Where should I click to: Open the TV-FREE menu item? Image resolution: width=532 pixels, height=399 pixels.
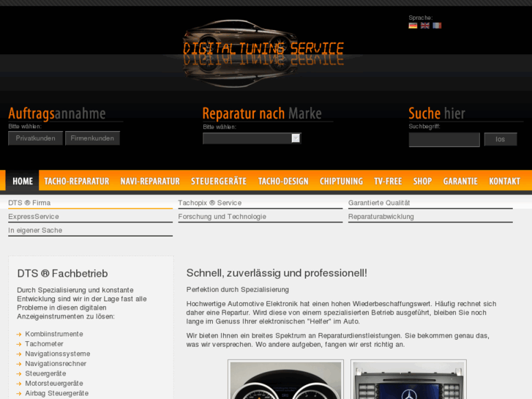tap(388, 181)
